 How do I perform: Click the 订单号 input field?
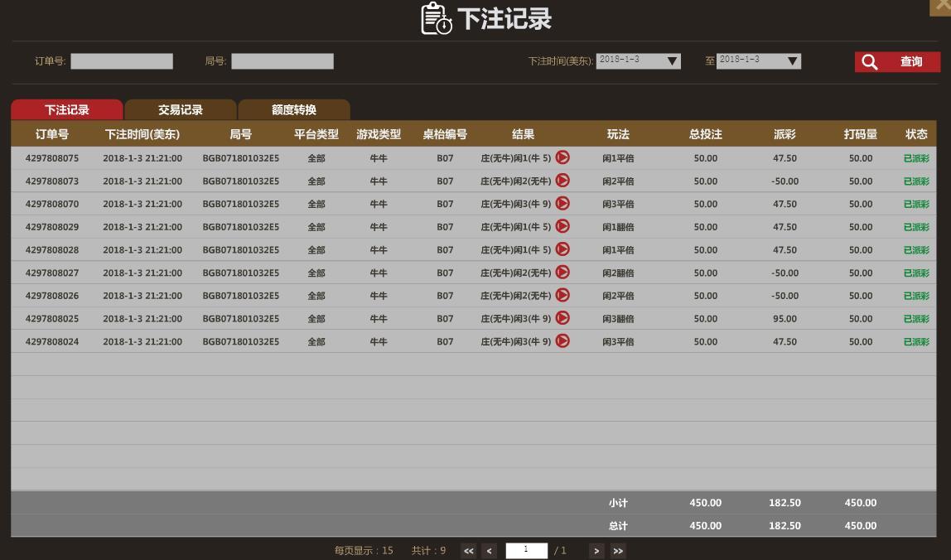coord(122,61)
